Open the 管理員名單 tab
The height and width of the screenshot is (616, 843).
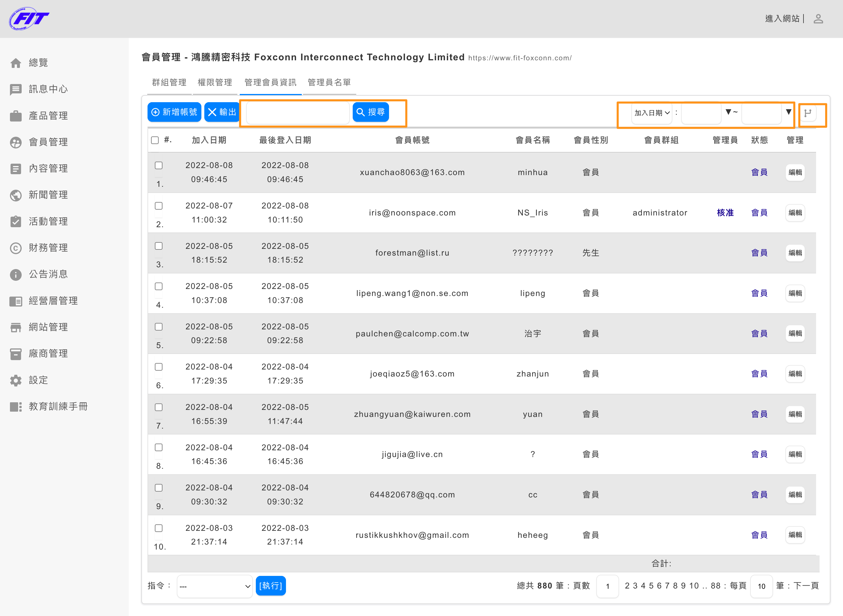pyautogui.click(x=329, y=82)
